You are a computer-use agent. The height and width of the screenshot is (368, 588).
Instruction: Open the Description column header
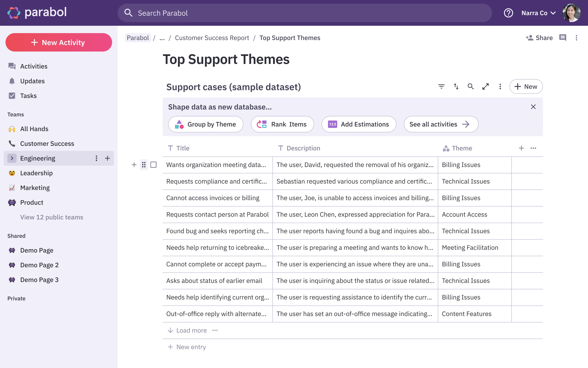pyautogui.click(x=299, y=148)
